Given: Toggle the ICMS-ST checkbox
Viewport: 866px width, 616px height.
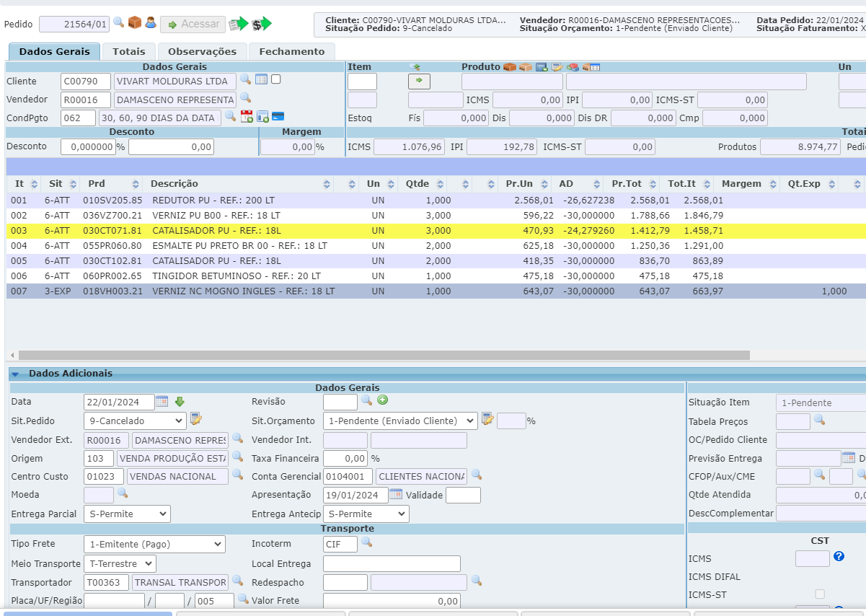Looking at the screenshot, I should (819, 594).
